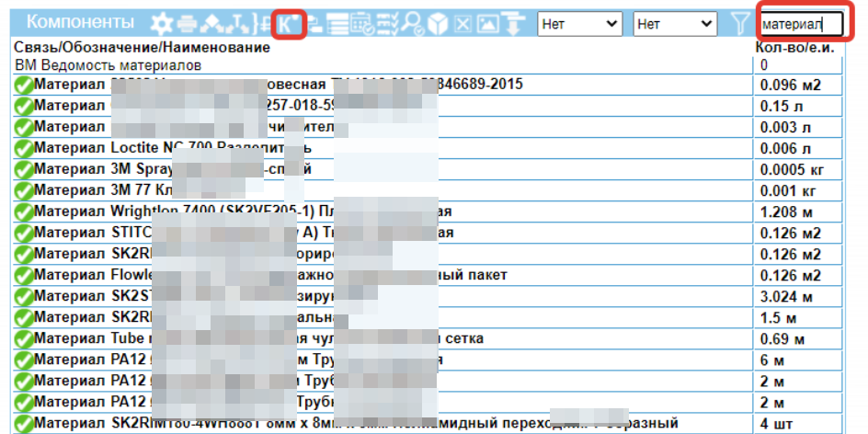Viewport: 868px width, 434px height.
Task: Click green checkmark on Tube material row
Action: (23, 339)
